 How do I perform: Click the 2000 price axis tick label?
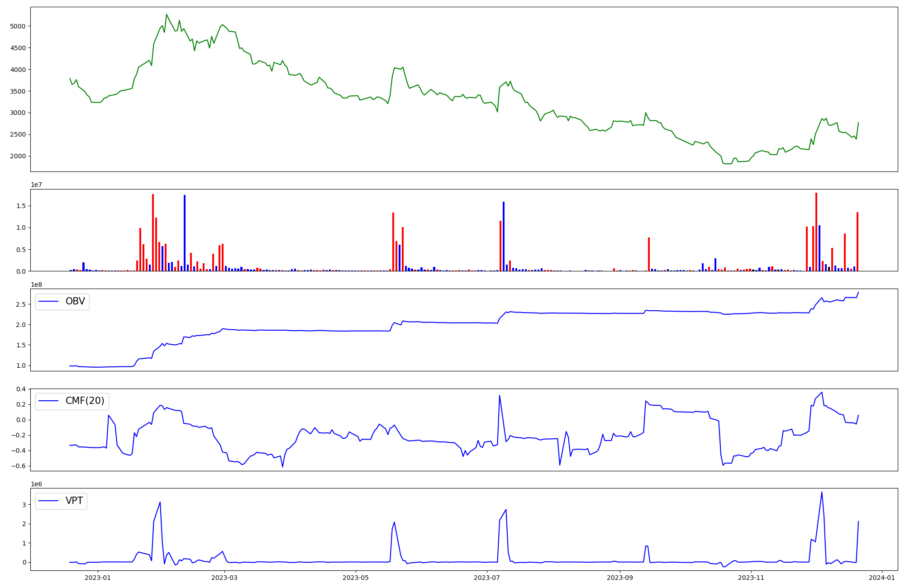pyautogui.click(x=18, y=156)
